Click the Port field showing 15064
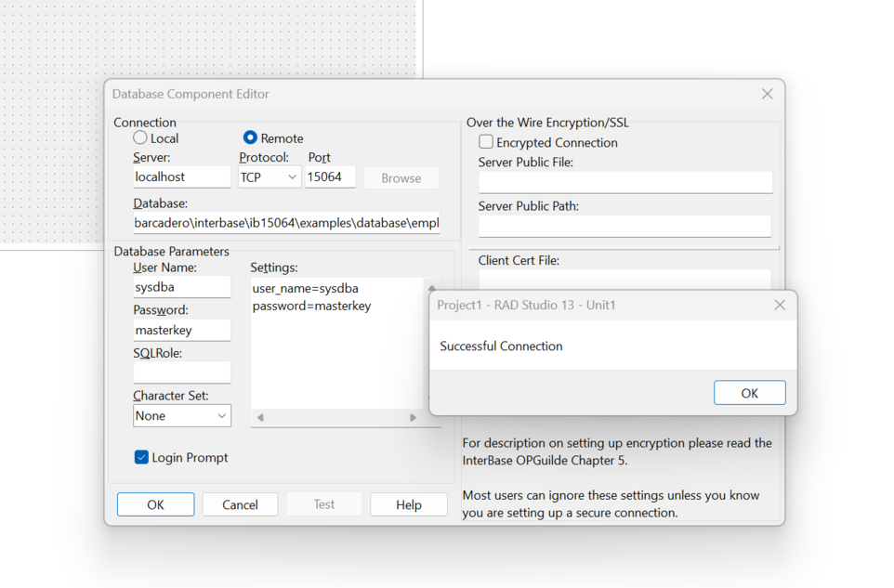 [x=330, y=177]
